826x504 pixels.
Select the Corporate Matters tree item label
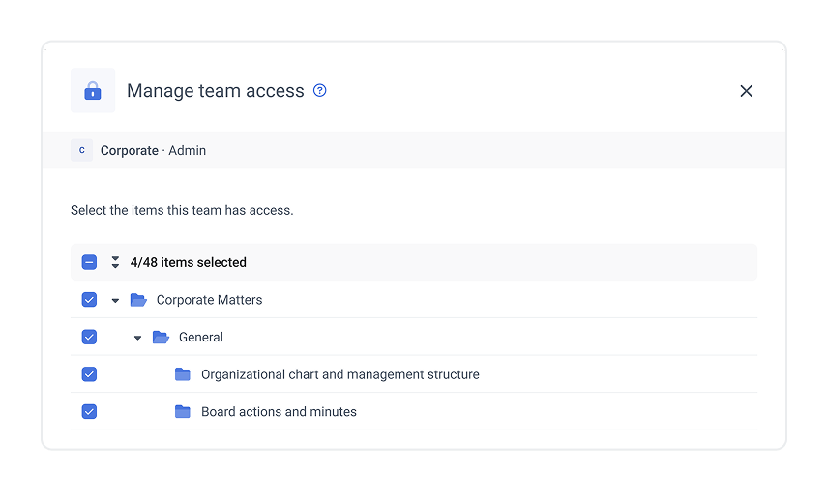[209, 300]
